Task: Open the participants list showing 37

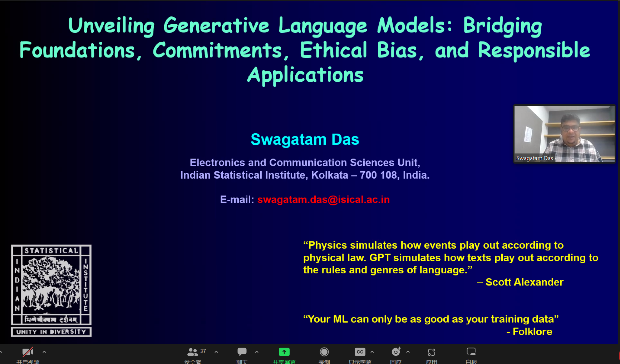Action: pos(193,352)
